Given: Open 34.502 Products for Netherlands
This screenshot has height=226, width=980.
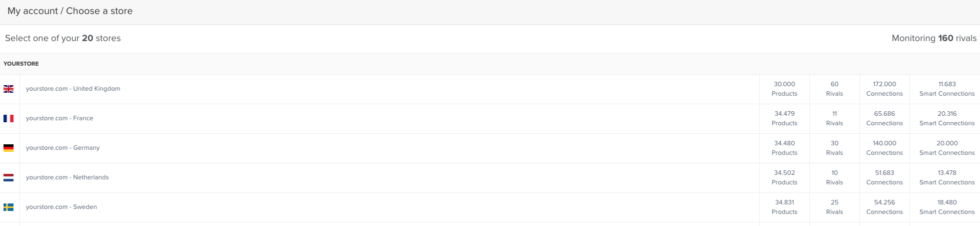Looking at the screenshot, I should click(784, 177).
